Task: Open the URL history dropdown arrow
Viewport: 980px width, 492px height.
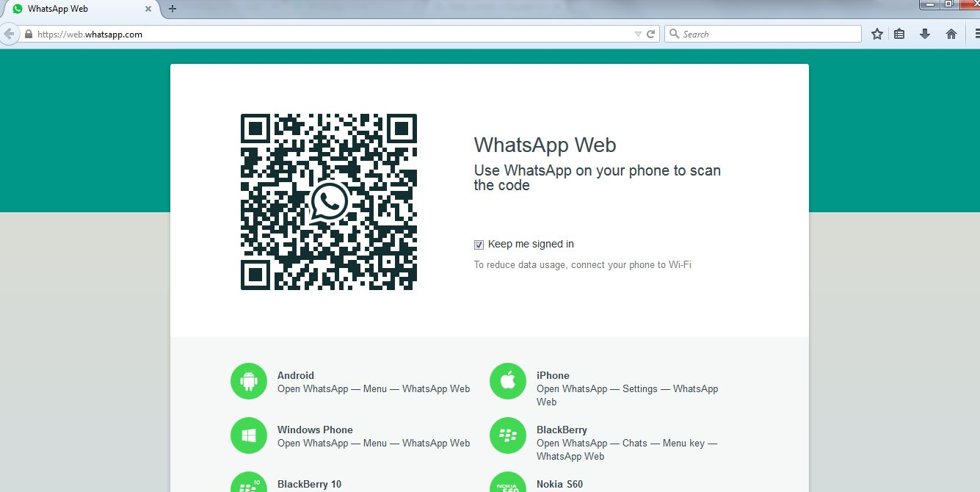Action: point(637,34)
